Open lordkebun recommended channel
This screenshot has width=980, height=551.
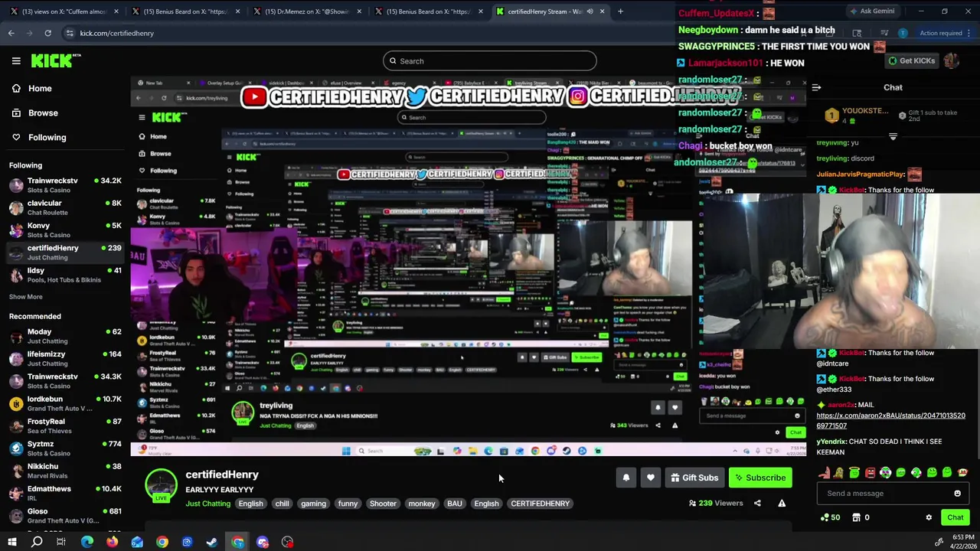(x=66, y=403)
